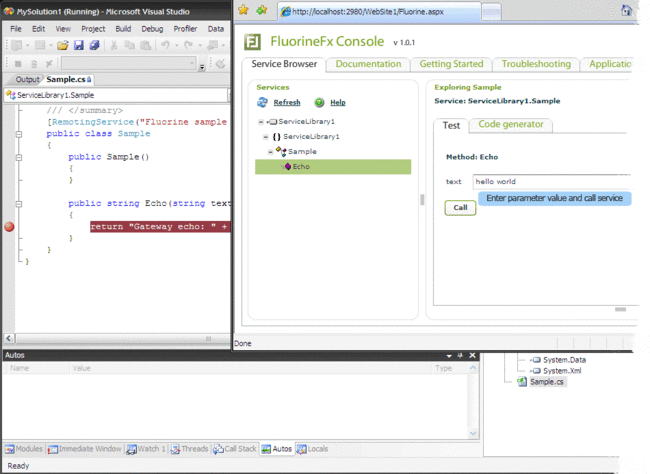Switch to the Locals tab
Viewport: 650px width, 474px height.
pos(313,449)
